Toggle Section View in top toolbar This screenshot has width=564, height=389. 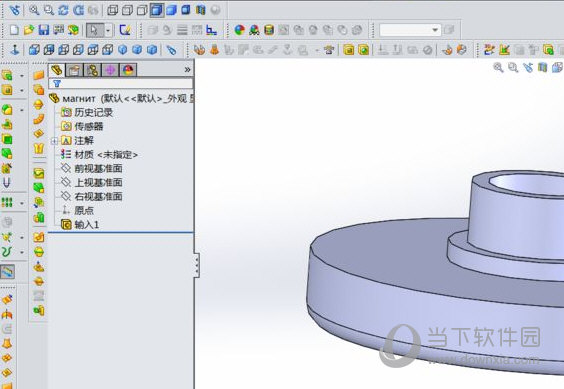(201, 10)
